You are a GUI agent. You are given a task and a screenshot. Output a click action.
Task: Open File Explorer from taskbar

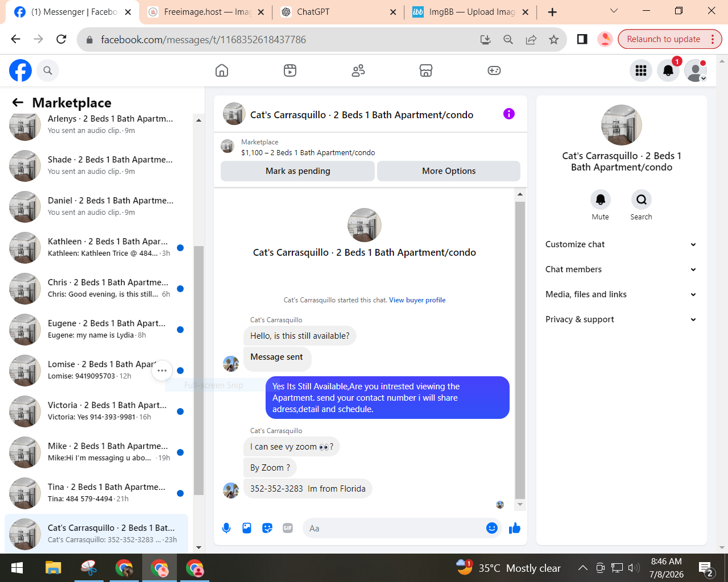pos(53,568)
